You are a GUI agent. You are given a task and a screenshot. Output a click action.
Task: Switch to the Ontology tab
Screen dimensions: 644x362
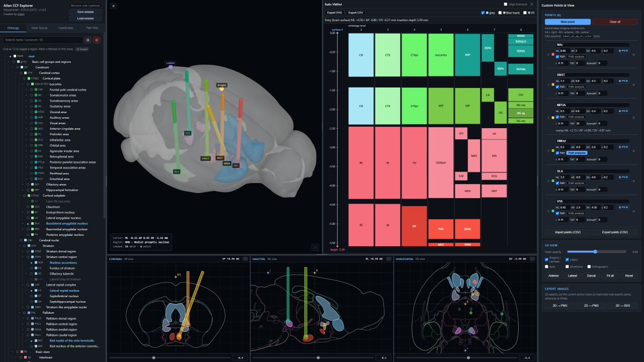[x=13, y=28]
